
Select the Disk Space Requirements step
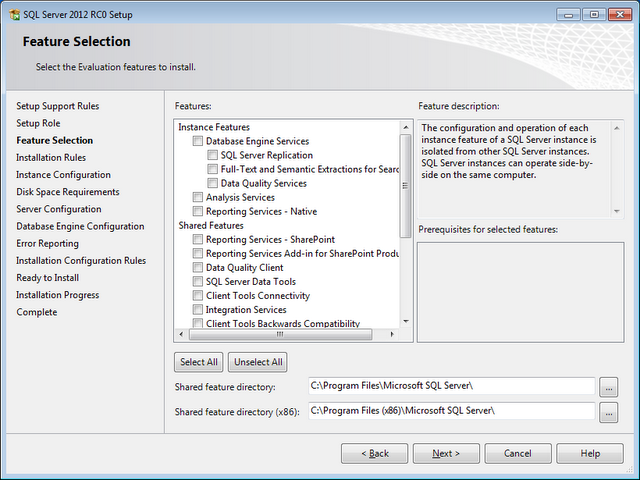(x=68, y=192)
